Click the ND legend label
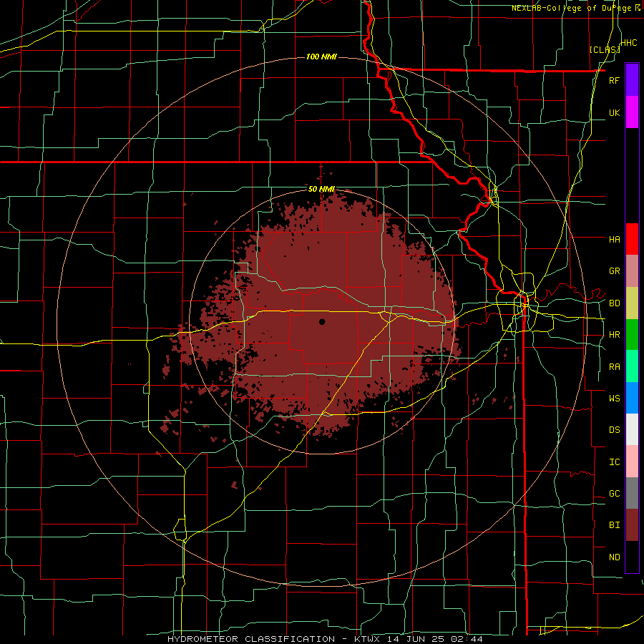Viewport: 644px width, 644px height. pos(614,557)
